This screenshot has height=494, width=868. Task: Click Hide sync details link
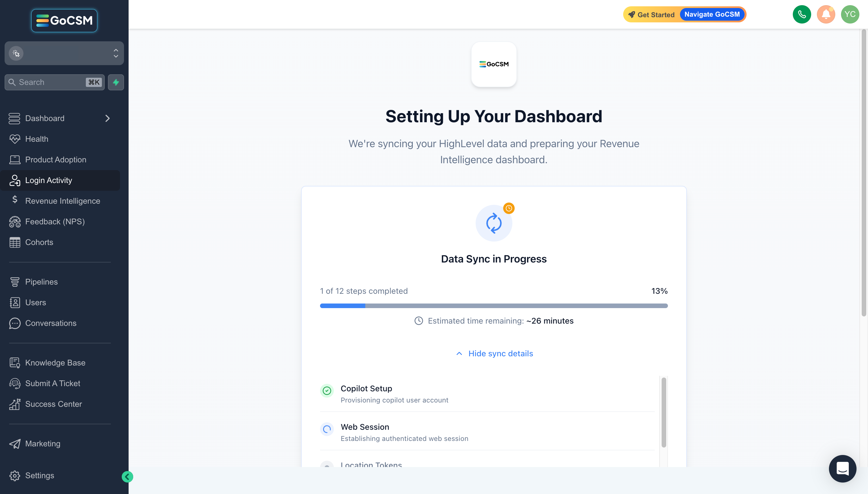pyautogui.click(x=501, y=353)
